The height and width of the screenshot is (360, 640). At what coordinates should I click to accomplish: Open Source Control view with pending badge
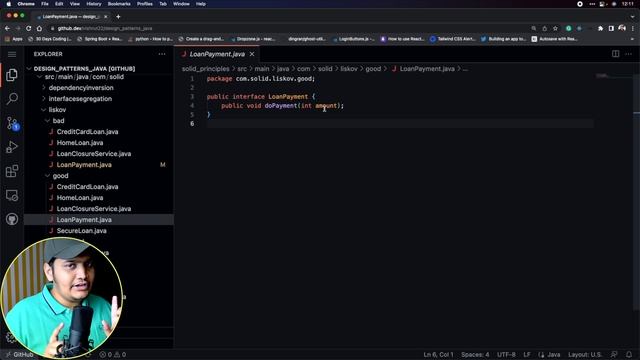[x=12, y=123]
